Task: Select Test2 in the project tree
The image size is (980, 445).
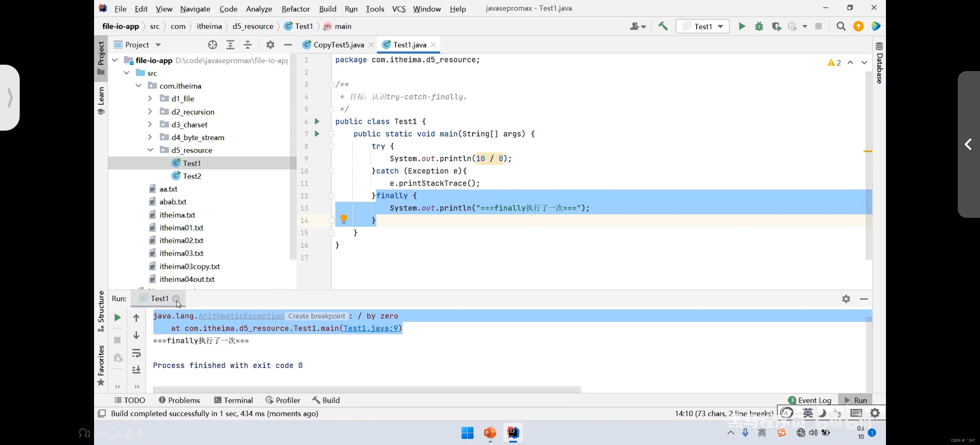Action: [x=192, y=176]
